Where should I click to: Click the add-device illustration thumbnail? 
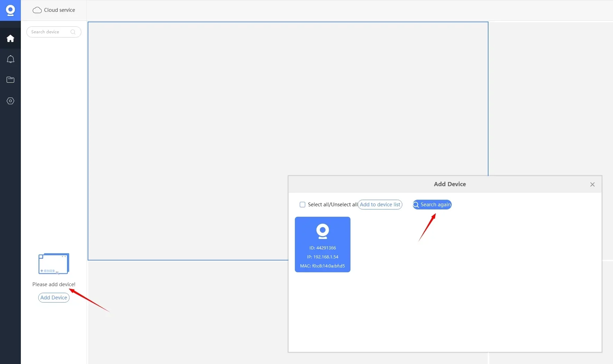[x=54, y=264]
